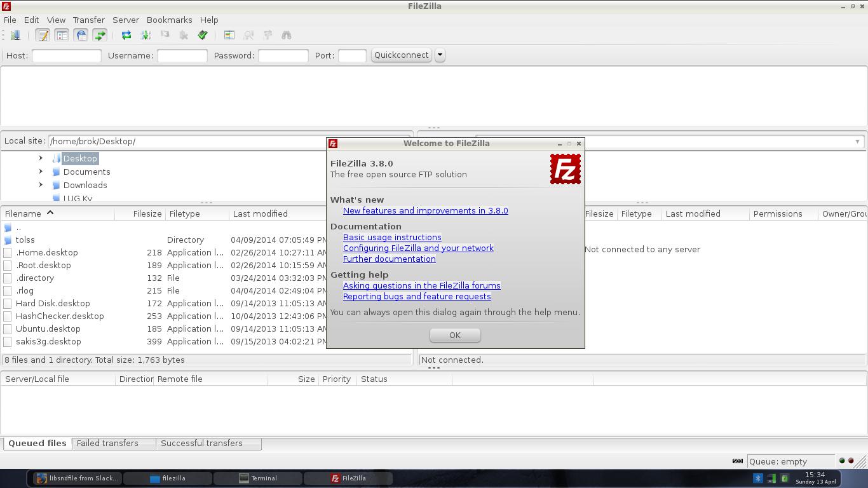Click the FileZilla logo in welcome dialog
Viewport: 868px width, 488px height.
[565, 170]
